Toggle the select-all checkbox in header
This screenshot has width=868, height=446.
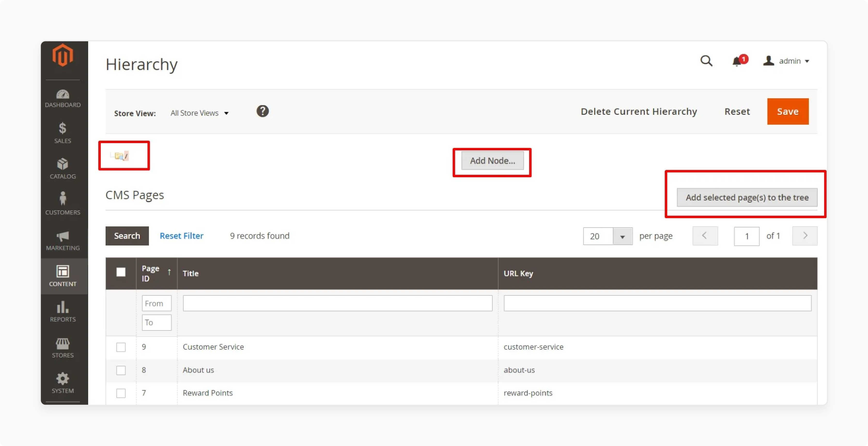click(x=121, y=272)
